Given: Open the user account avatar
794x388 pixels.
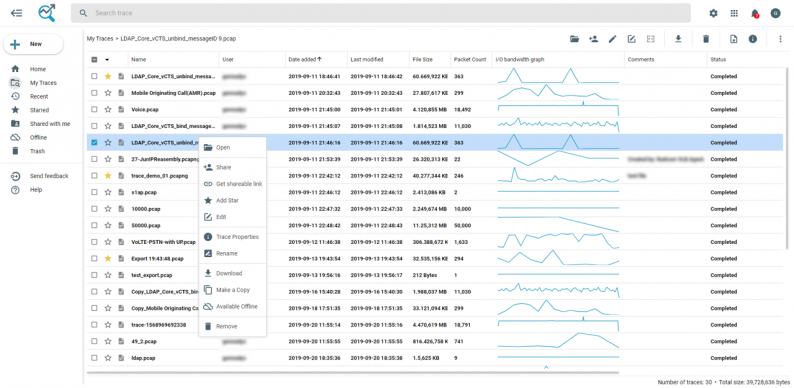Looking at the screenshot, I should [775, 13].
